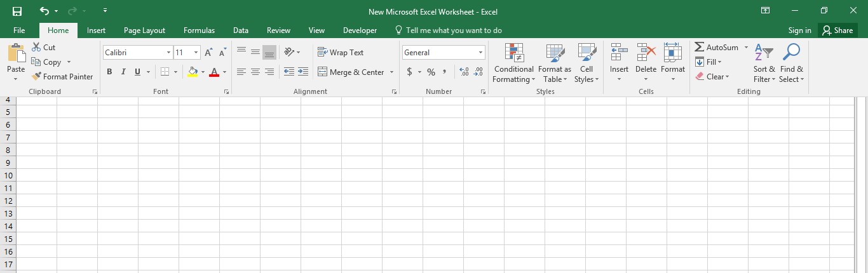Image resolution: width=868 pixels, height=273 pixels.
Task: Toggle Bold formatting
Action: [109, 72]
